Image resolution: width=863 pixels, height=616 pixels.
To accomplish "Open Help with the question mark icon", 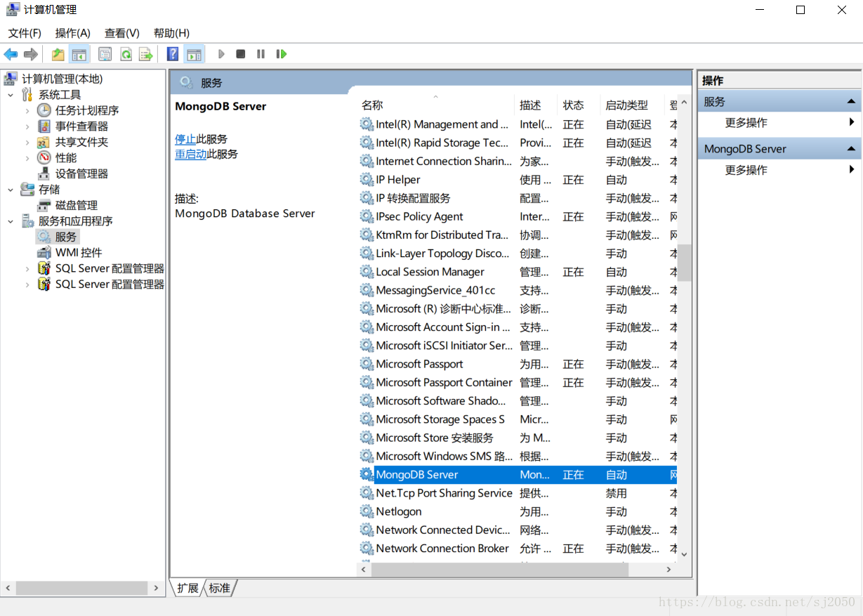I will pyautogui.click(x=173, y=54).
